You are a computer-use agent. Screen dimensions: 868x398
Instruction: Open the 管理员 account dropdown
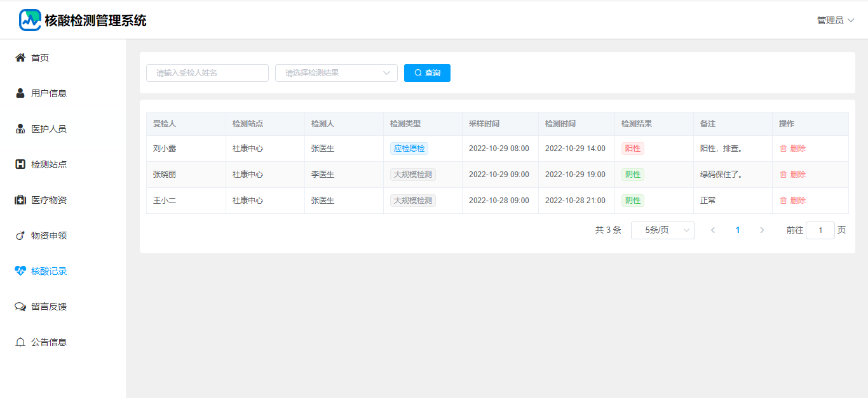click(835, 20)
